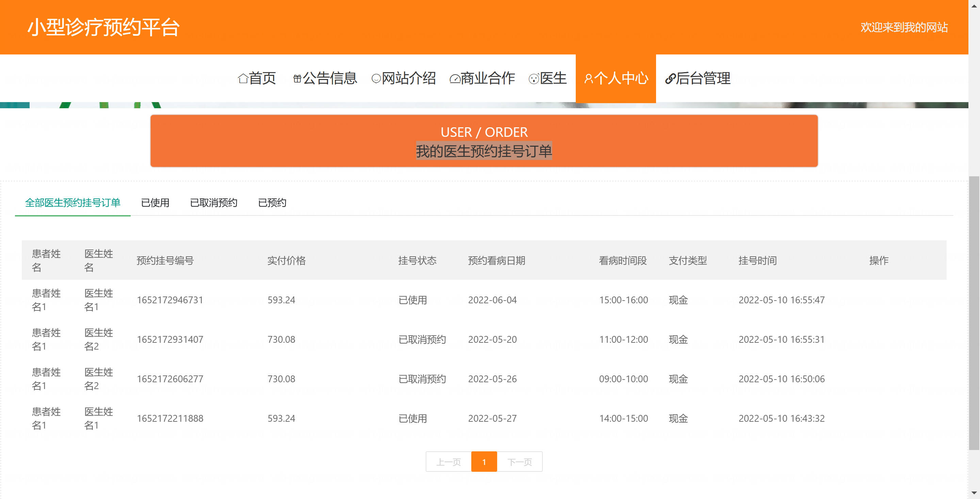
Task: Click the 上一页 pagination button
Action: (448, 462)
